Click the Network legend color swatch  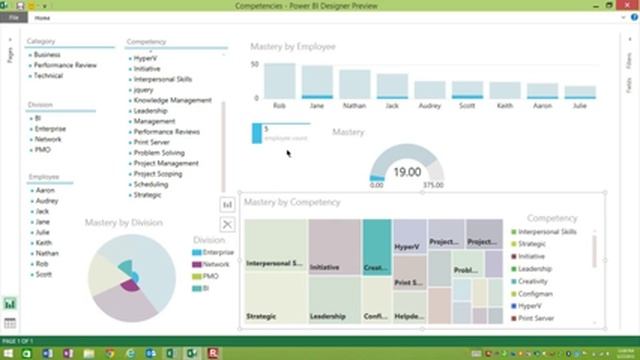(197, 264)
